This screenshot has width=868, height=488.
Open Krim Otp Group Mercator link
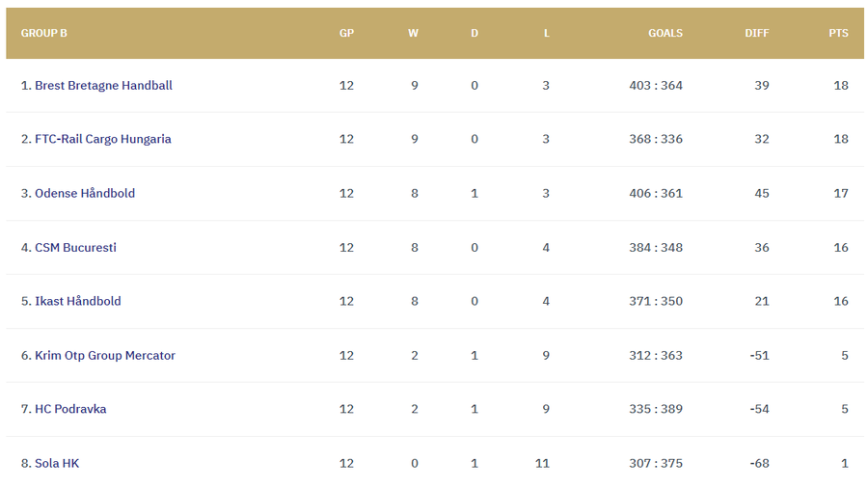[105, 356]
